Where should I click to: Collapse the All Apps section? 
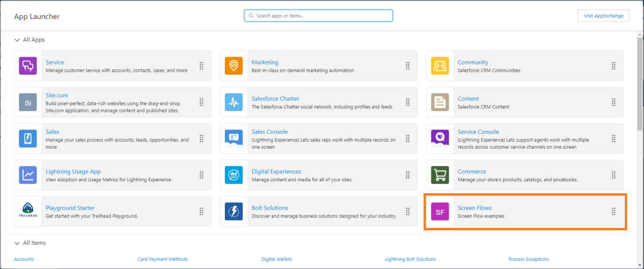(17, 40)
